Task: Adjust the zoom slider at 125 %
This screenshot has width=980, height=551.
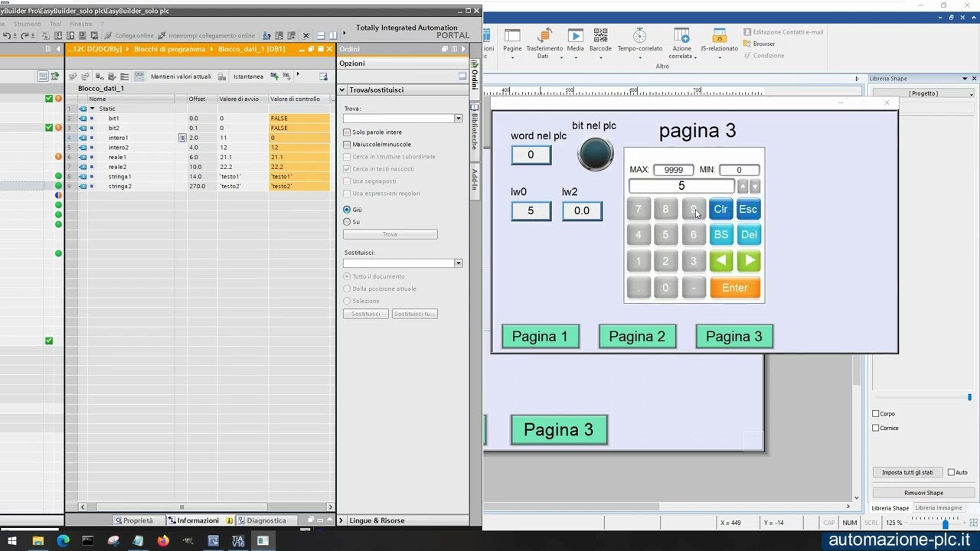Action: tap(945, 523)
